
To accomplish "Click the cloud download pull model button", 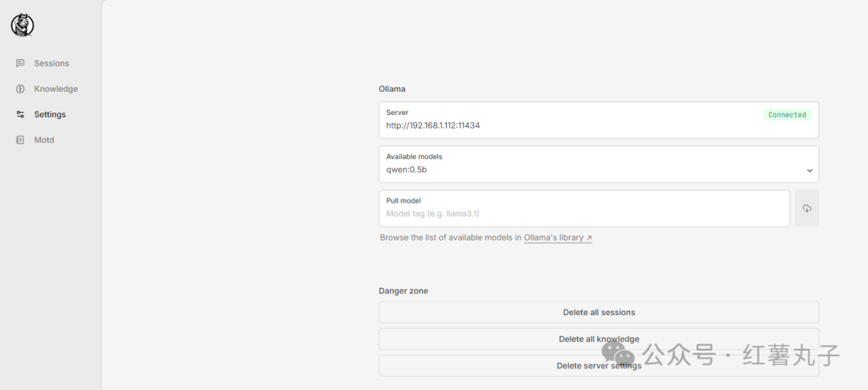I will (x=807, y=208).
